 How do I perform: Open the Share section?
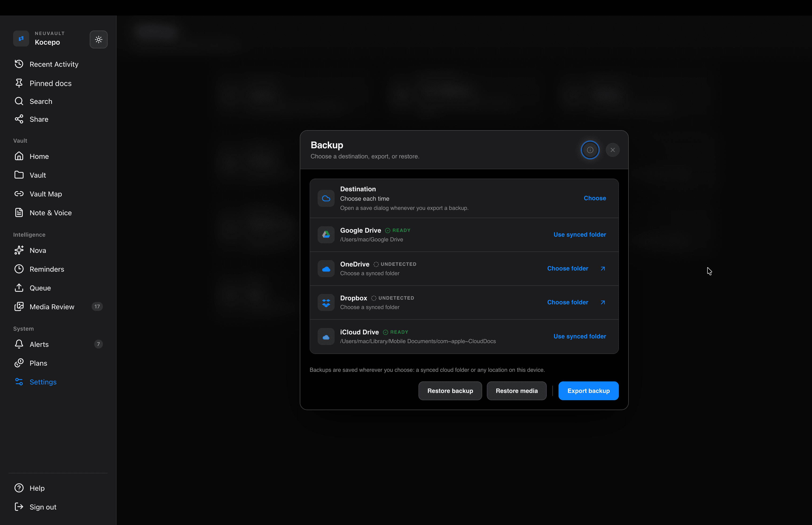[58, 119]
